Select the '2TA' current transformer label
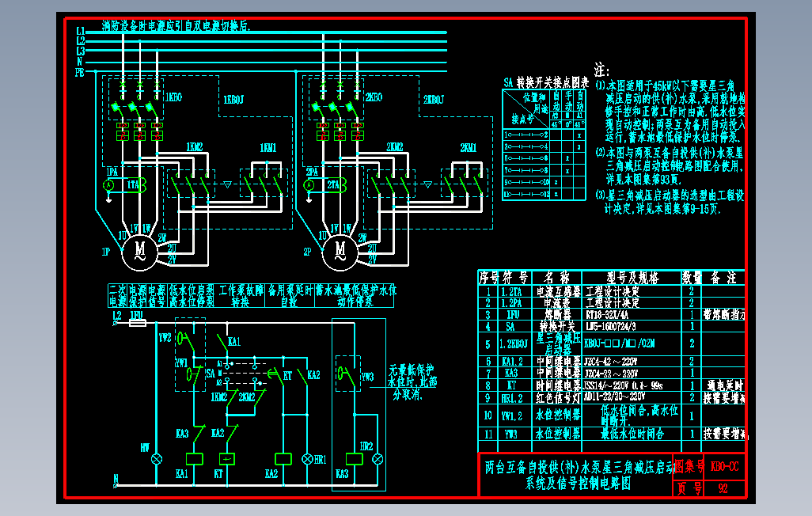 point(332,184)
